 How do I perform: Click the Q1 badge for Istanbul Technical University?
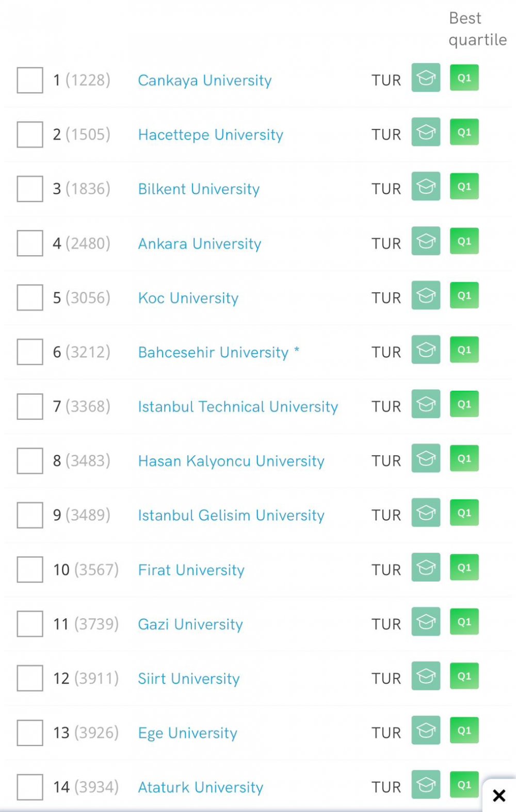tap(464, 404)
